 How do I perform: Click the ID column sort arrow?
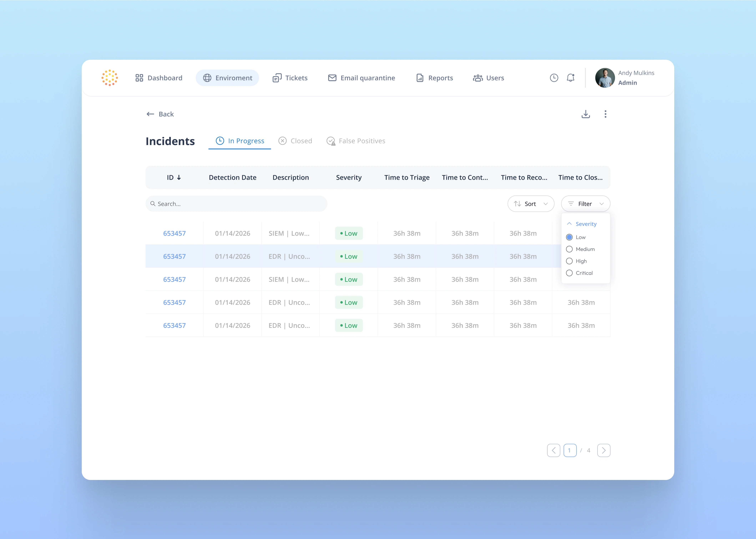(x=179, y=178)
